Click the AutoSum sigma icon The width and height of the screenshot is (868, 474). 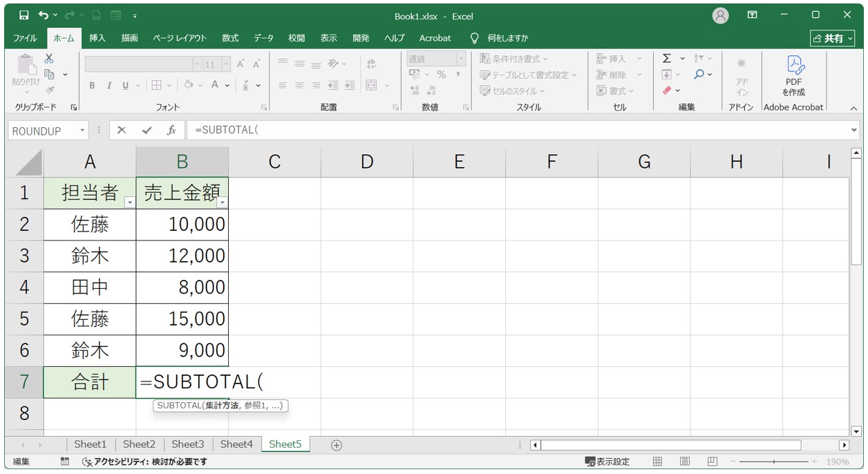(667, 59)
